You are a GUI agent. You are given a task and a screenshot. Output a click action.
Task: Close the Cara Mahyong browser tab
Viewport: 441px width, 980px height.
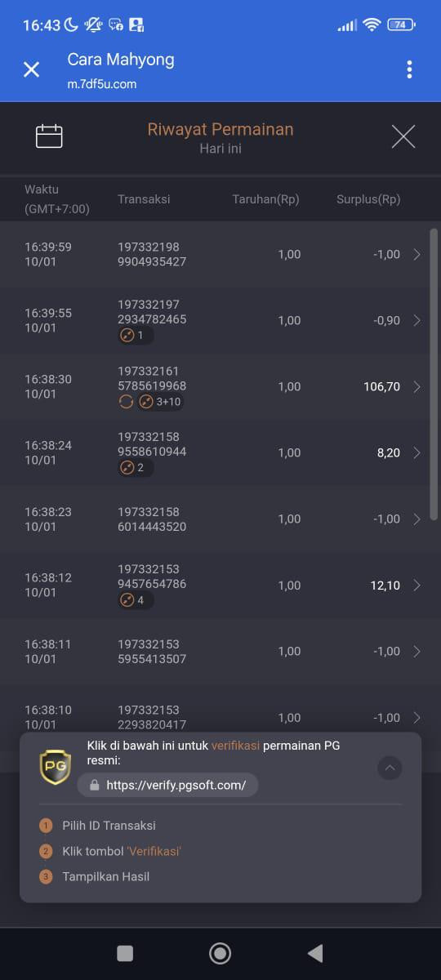point(31,69)
